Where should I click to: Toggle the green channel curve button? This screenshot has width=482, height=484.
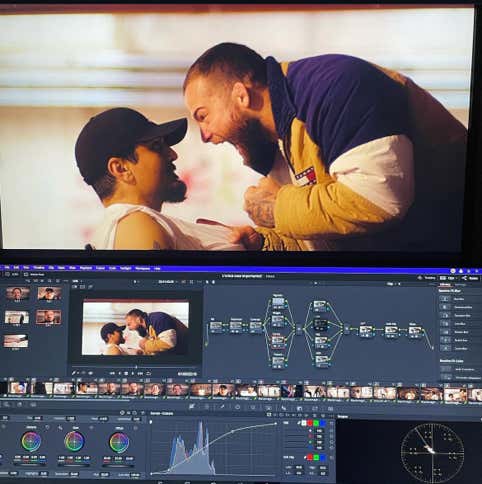pyautogui.click(x=316, y=423)
